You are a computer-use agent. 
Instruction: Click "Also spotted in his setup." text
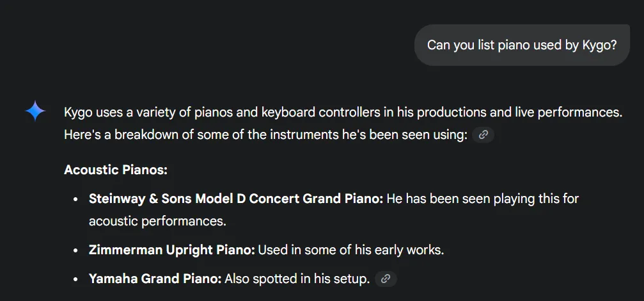point(297,279)
